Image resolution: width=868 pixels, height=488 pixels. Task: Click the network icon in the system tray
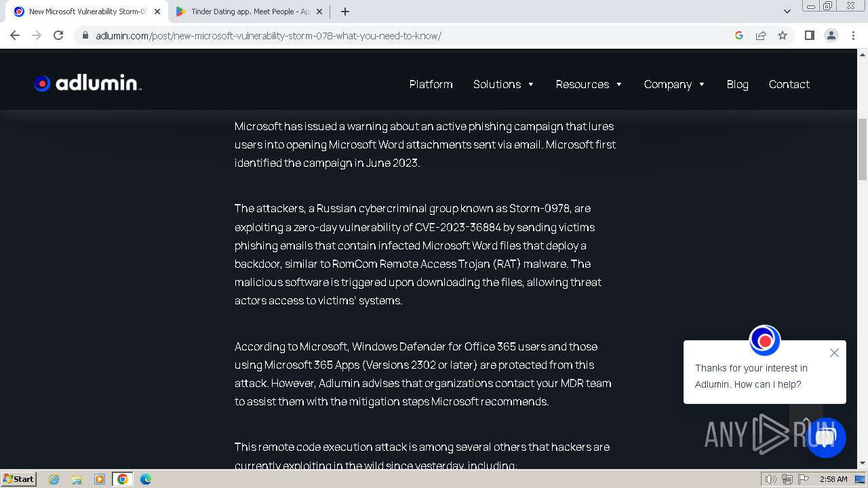coord(787,479)
